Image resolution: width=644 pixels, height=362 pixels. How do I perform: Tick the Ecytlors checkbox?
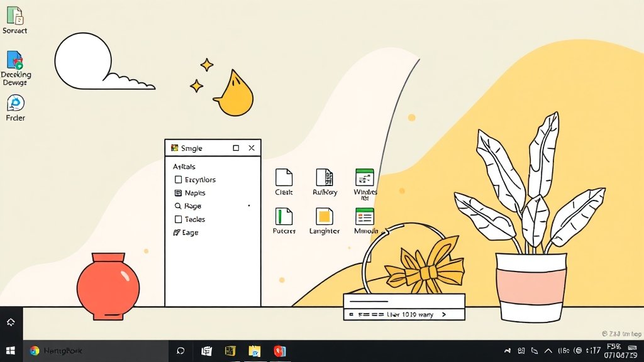pyautogui.click(x=179, y=180)
